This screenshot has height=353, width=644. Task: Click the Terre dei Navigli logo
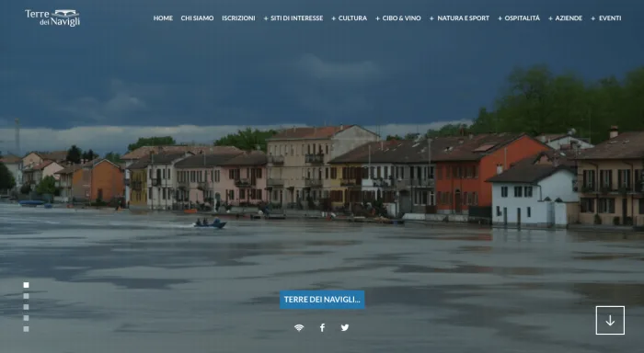tap(52, 17)
